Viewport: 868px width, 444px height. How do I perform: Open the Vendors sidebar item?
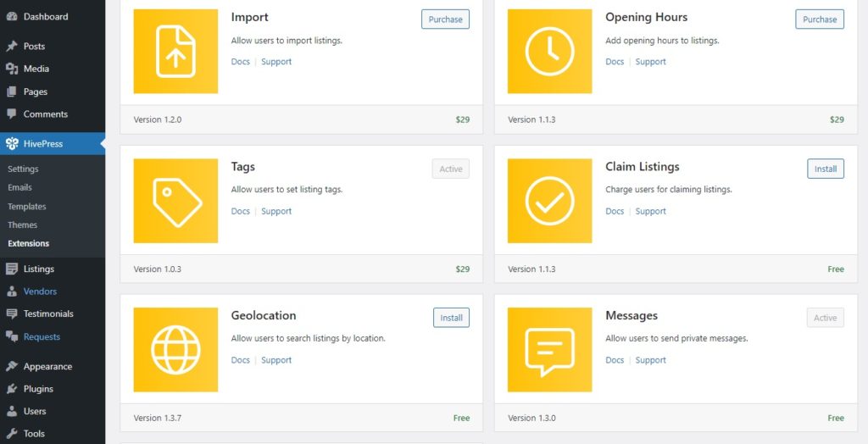[40, 291]
